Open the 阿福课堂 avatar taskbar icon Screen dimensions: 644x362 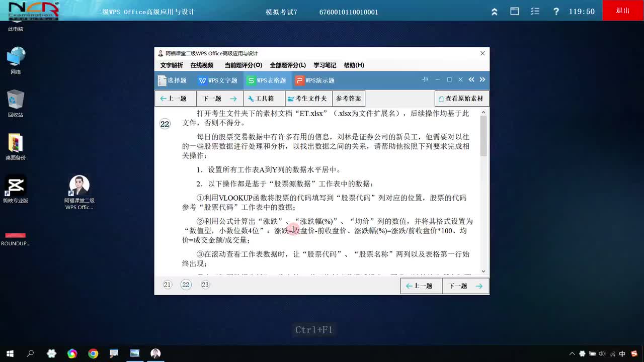(x=155, y=353)
